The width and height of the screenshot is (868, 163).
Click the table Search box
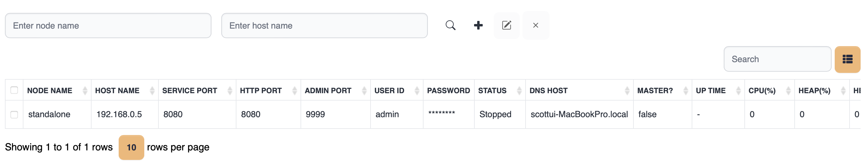777,59
